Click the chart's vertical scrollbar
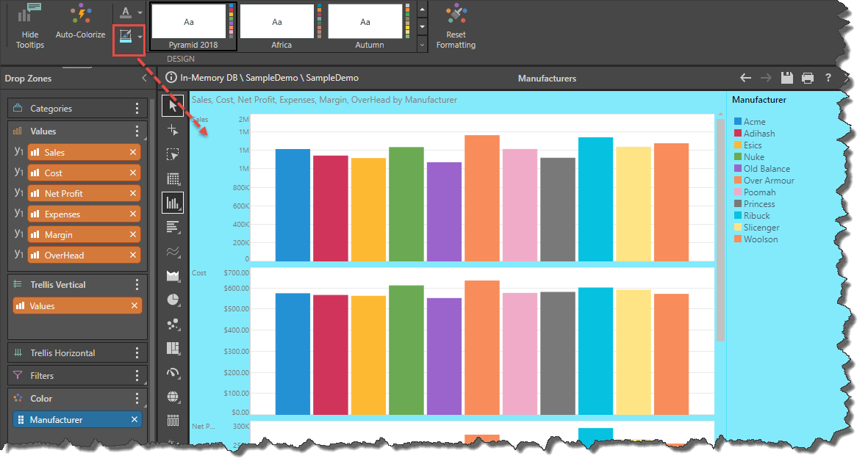 (x=720, y=230)
